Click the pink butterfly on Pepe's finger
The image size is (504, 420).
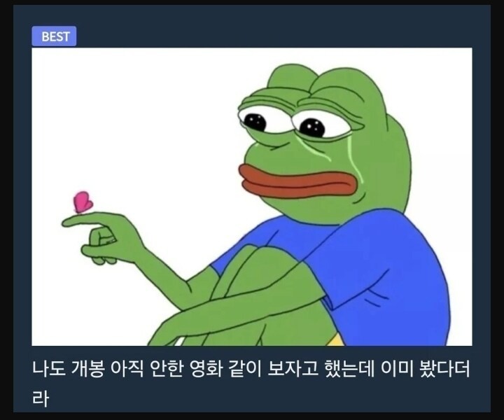click(83, 202)
